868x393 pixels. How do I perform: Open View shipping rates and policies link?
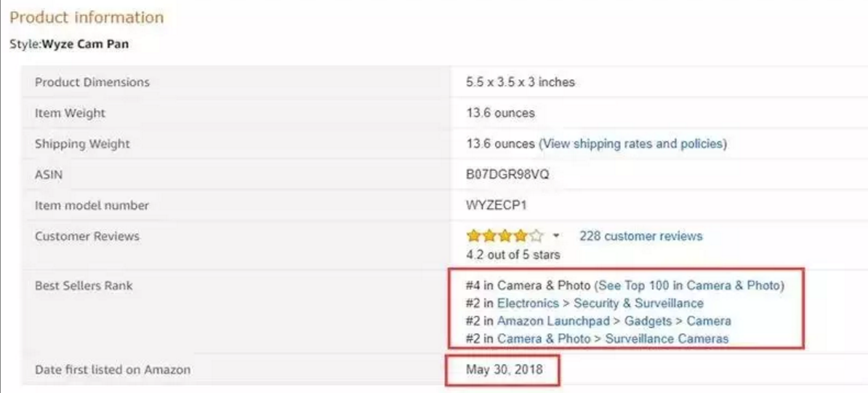pos(632,143)
